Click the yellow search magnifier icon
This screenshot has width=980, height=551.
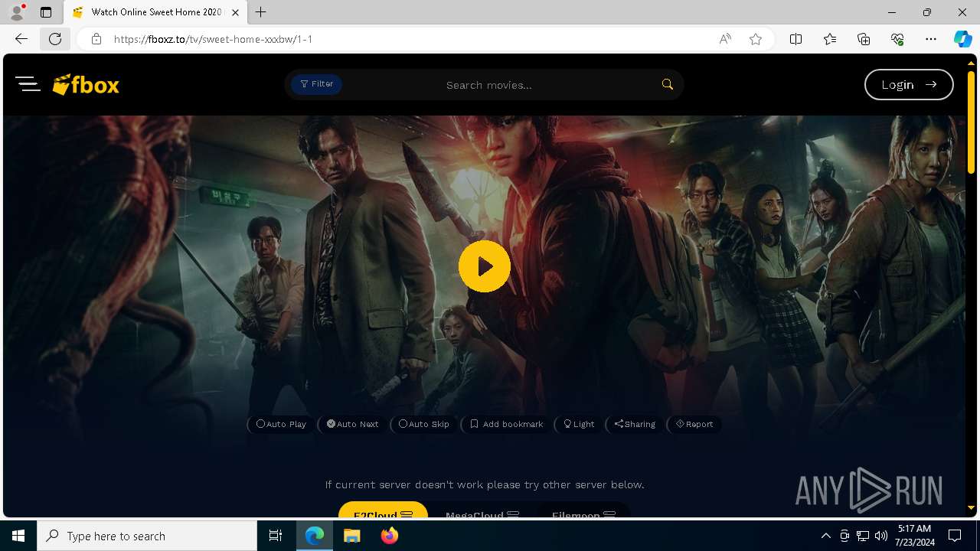668,84
